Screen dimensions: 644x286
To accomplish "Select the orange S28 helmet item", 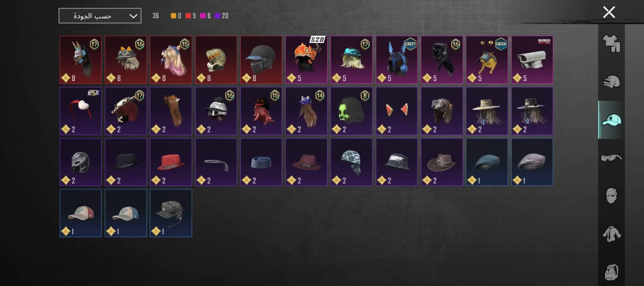I will (x=306, y=60).
